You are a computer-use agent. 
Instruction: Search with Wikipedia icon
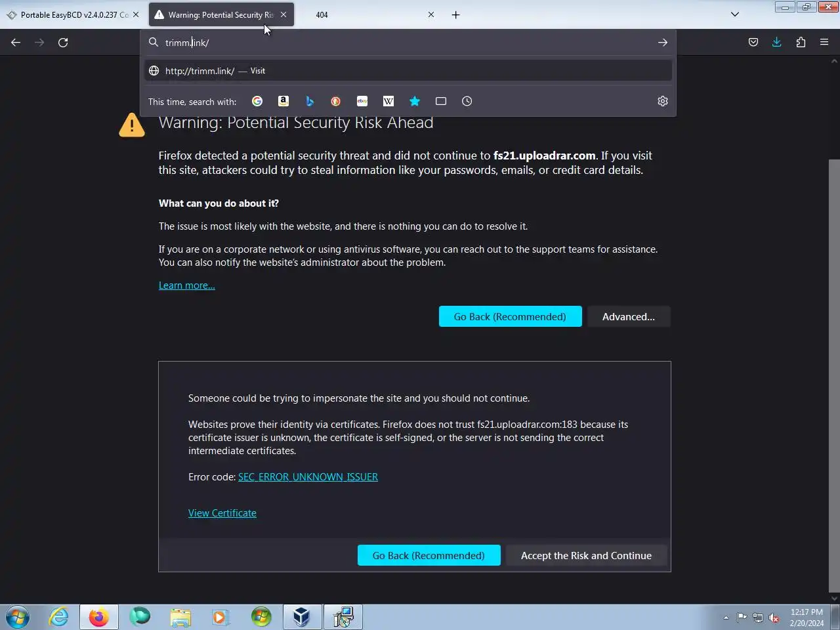click(388, 101)
